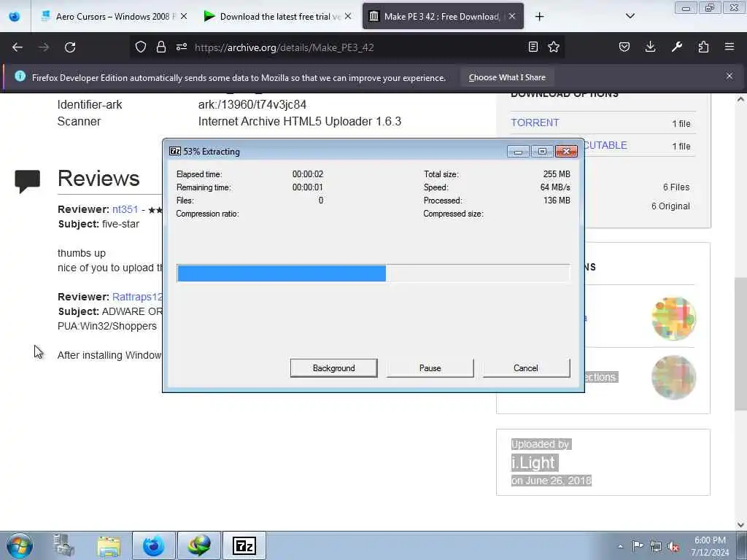Select Make PE 3 42 tab
The image size is (747, 560).
tap(443, 16)
